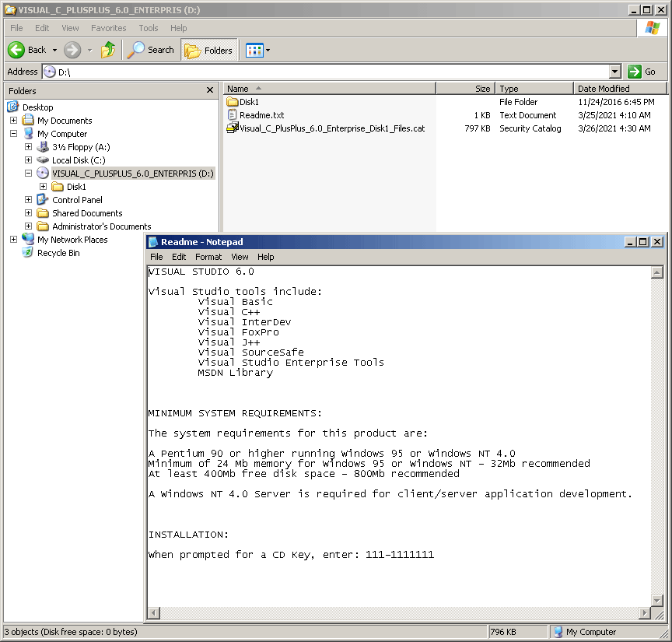Open the Search magnifier in toolbar

(136, 50)
